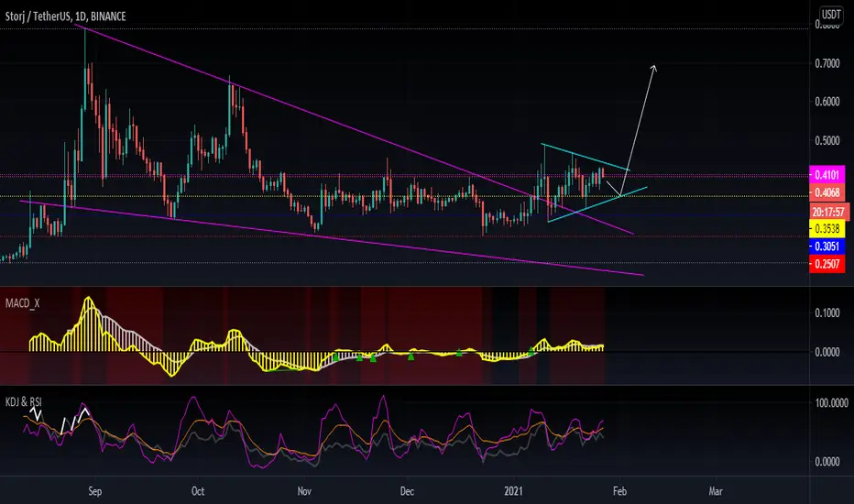Image resolution: width=854 pixels, height=504 pixels.
Task: Click the 0.4101 magenta price label
Action: coord(827,175)
